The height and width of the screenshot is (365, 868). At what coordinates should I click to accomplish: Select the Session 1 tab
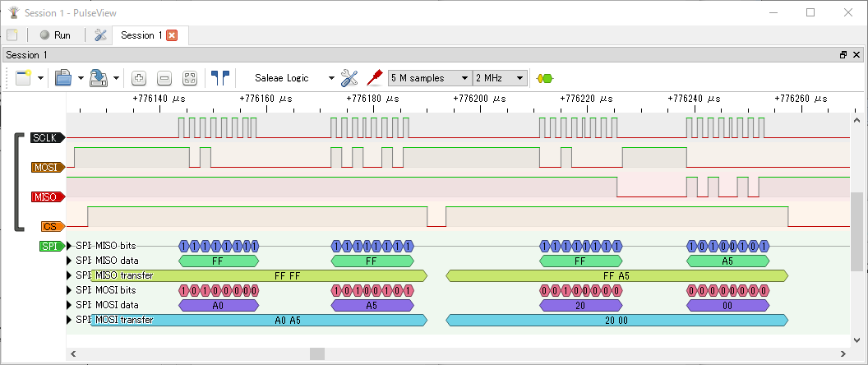(x=141, y=35)
